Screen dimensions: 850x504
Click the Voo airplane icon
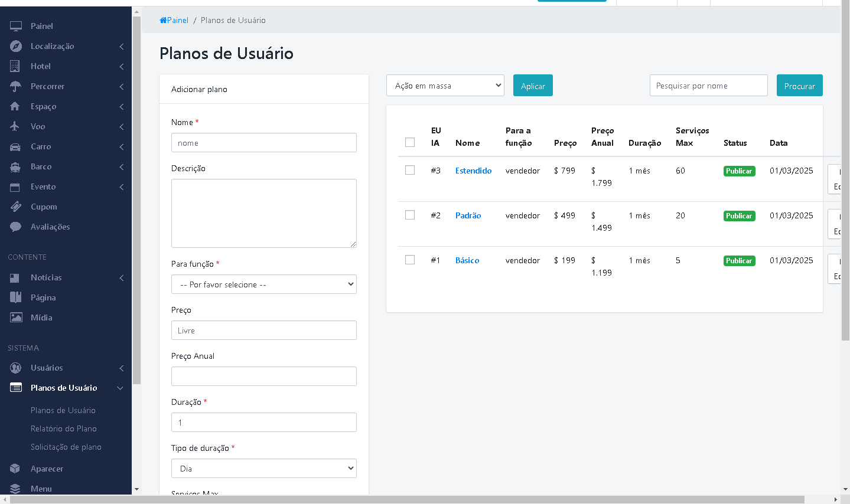click(15, 126)
